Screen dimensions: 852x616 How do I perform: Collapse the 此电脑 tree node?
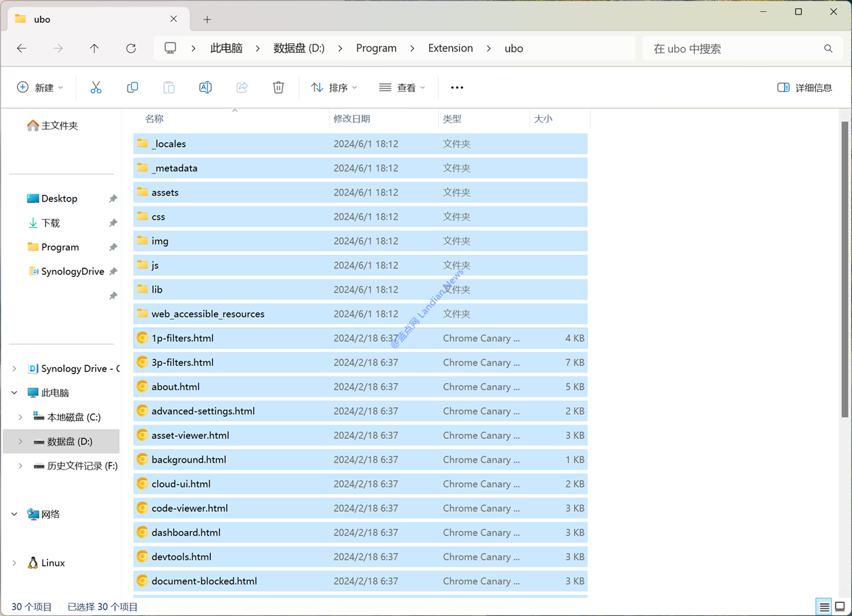pyautogui.click(x=15, y=392)
